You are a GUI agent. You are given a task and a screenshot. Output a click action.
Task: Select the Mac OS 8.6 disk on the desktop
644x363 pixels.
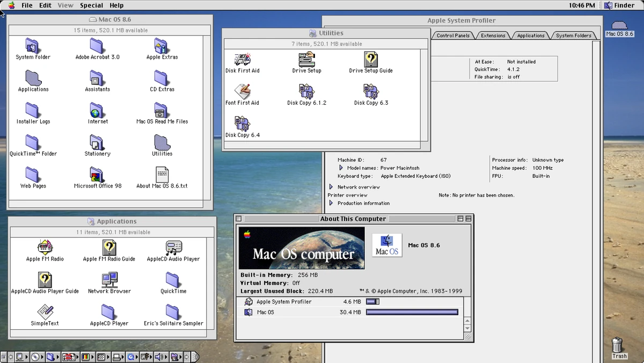pos(619,25)
